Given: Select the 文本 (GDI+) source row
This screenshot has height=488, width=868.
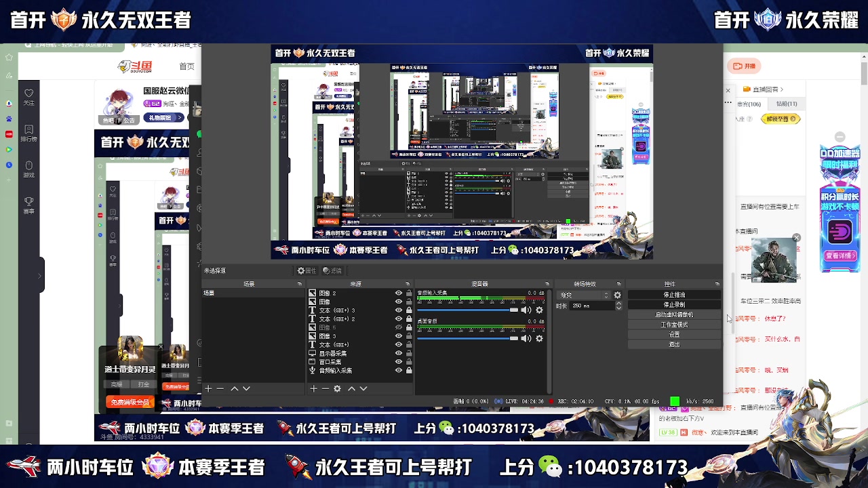Looking at the screenshot, I should 359,345.
